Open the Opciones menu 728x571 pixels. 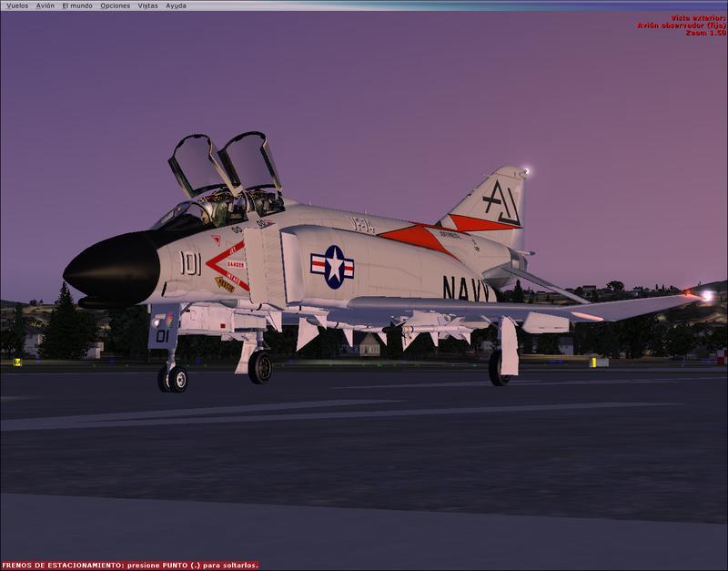[x=116, y=6]
